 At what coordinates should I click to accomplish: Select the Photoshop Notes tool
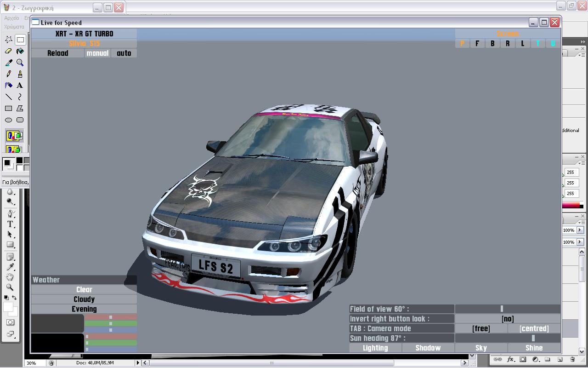[x=10, y=257]
